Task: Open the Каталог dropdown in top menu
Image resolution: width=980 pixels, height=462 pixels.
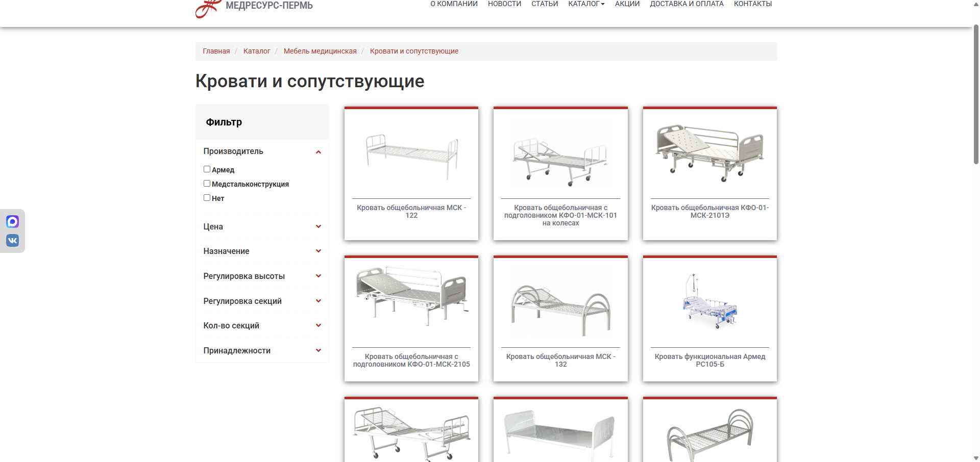Action: (x=586, y=4)
